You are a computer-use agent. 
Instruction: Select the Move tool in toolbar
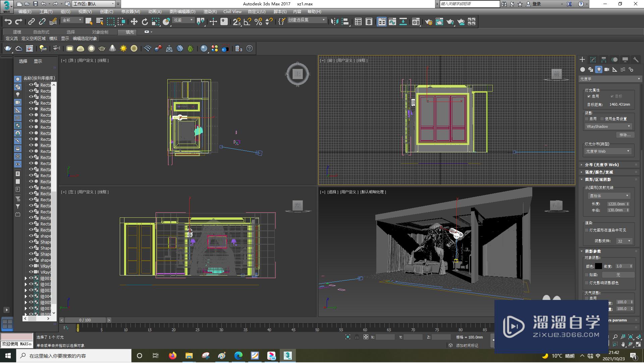134,22
